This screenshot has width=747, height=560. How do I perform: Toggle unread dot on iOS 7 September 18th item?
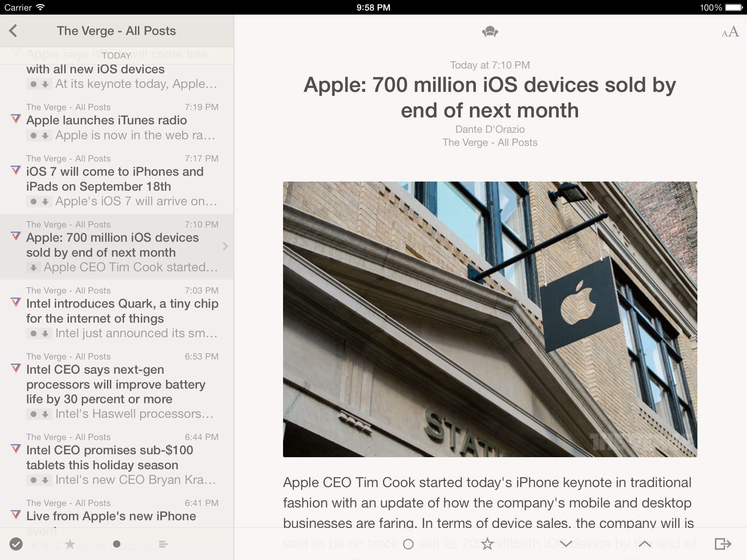[34, 202]
